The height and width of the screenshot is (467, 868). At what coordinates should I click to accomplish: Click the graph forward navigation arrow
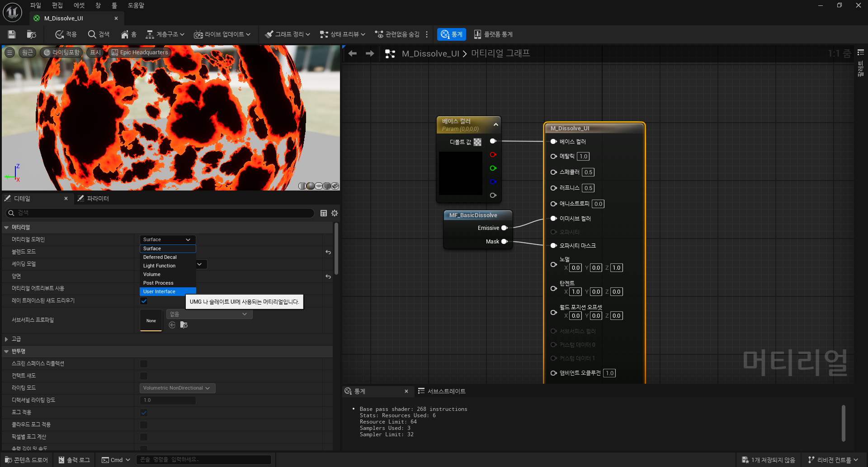(x=370, y=53)
